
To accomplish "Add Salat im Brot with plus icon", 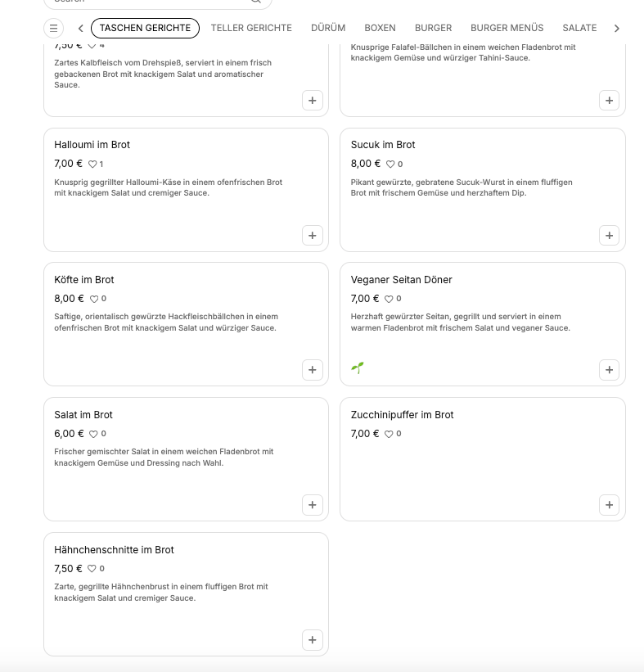I will [313, 505].
